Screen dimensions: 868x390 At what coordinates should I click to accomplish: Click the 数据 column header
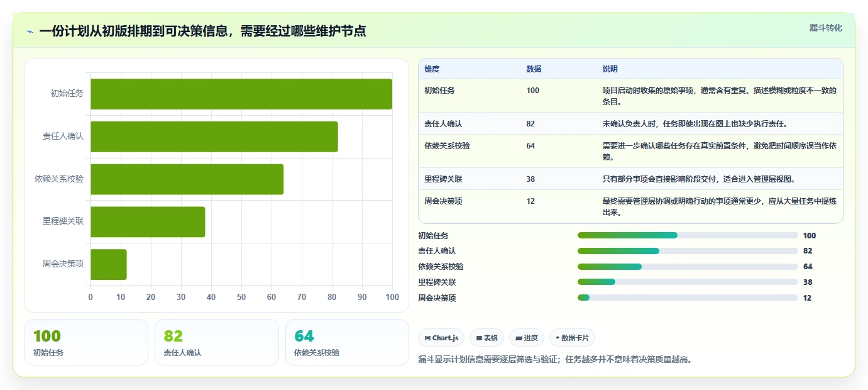(534, 69)
